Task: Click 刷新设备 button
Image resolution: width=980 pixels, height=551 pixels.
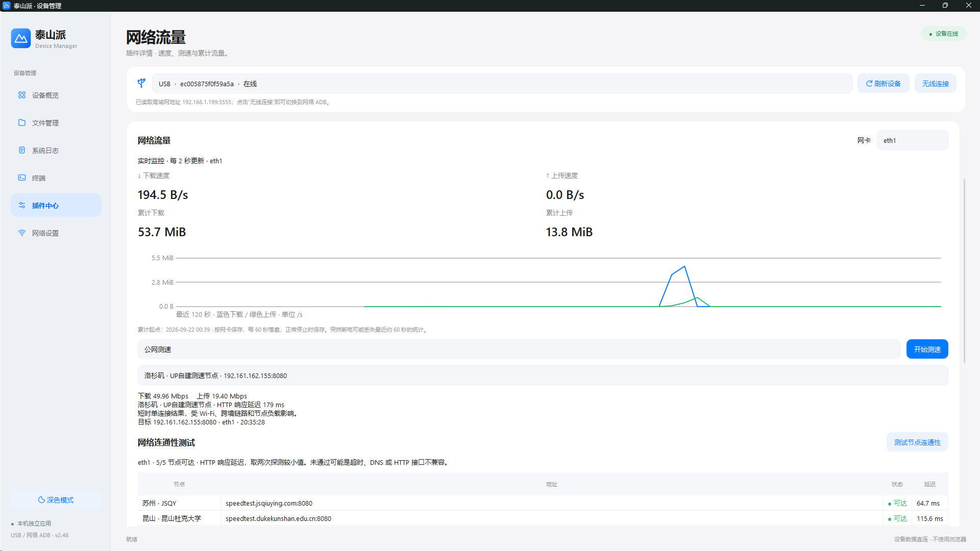Action: coord(883,84)
